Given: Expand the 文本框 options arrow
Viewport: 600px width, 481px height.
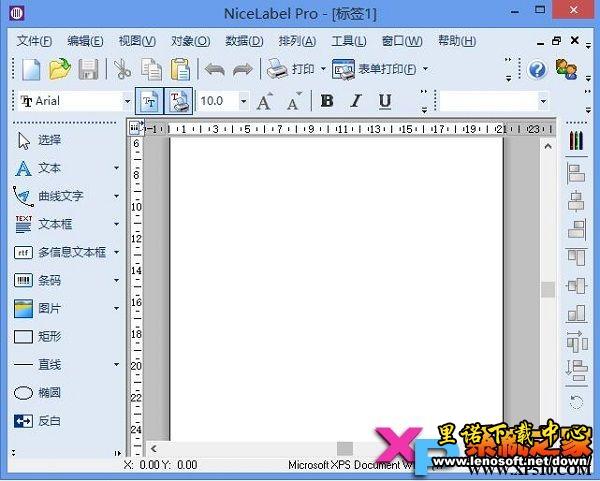Looking at the screenshot, I should (x=116, y=224).
